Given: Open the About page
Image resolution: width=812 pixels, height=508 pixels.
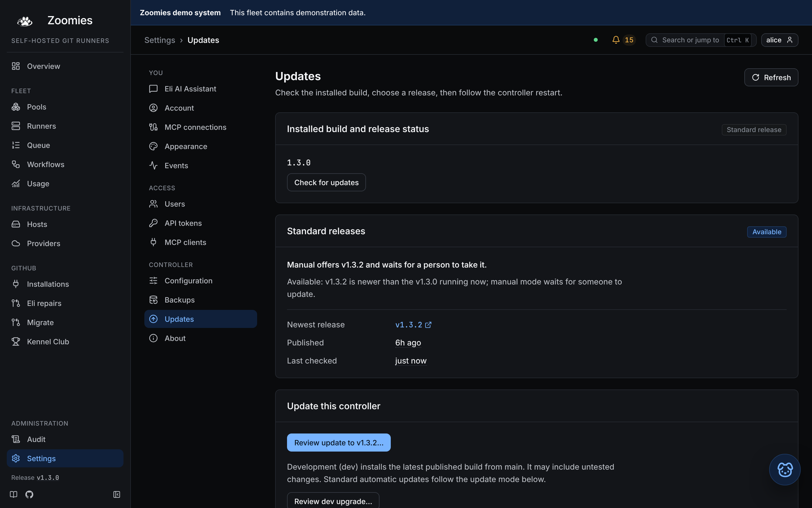Looking at the screenshot, I should (x=201, y=338).
